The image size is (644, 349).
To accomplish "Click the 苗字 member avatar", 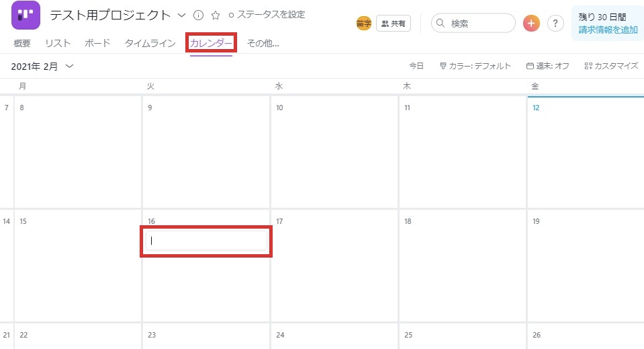I will [x=363, y=24].
